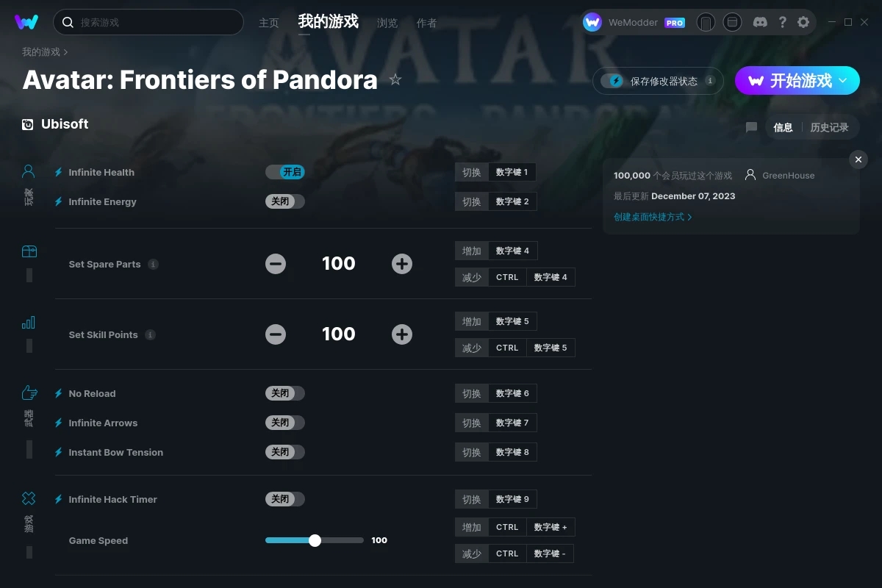Click the Game Speed slider handle
Image resolution: width=882 pixels, height=588 pixels.
pos(315,540)
